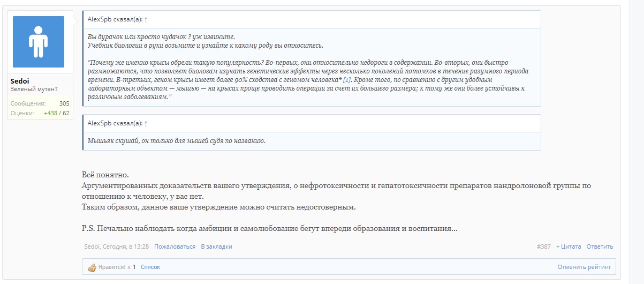The image size is (644, 284).
Task: Click the up arrow in the biology textbook quote header
Action: [146, 19]
